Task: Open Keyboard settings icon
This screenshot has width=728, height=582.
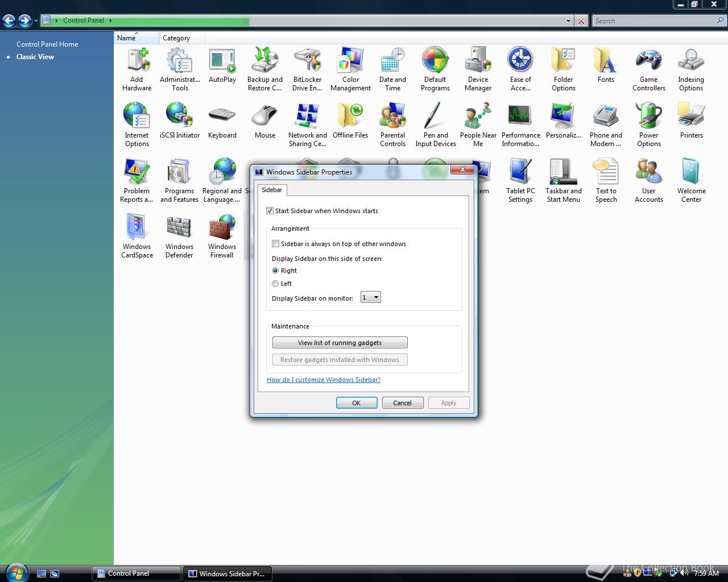Action: tap(222, 121)
